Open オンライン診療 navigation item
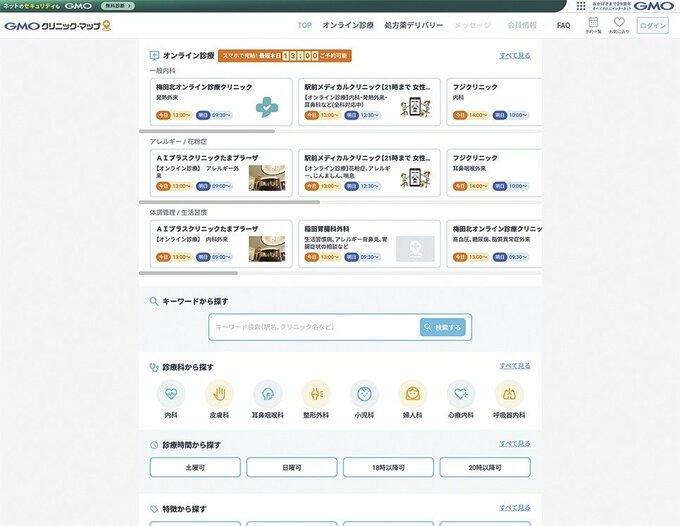The height and width of the screenshot is (526, 680). [348, 25]
